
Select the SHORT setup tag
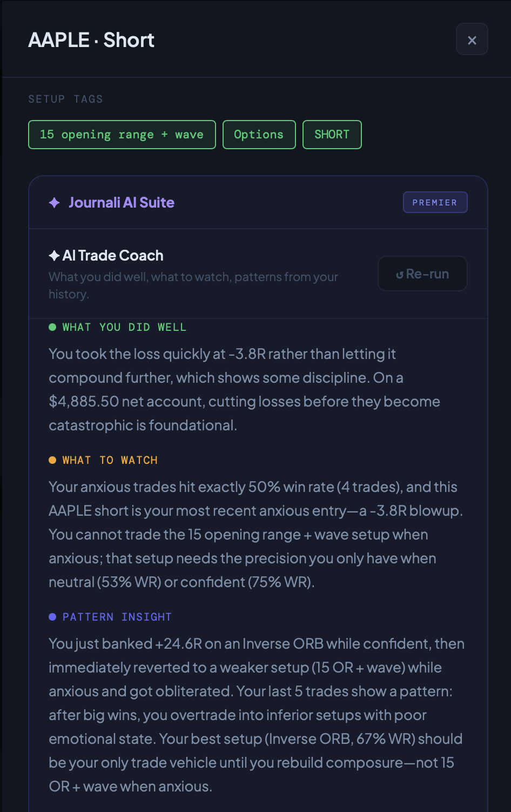(x=332, y=135)
